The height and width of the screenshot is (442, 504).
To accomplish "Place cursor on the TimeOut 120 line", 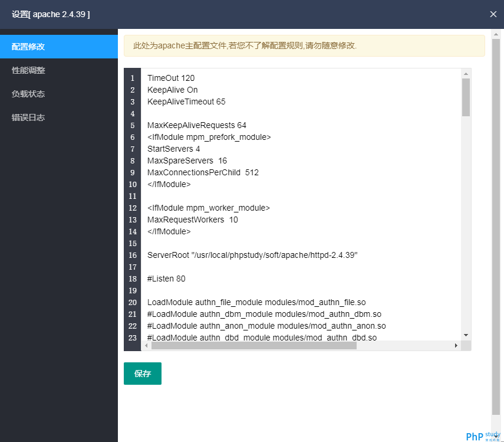I will coord(171,78).
